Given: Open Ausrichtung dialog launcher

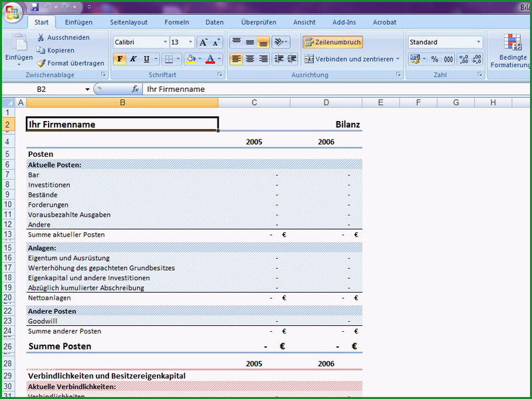Looking at the screenshot, I should pos(398,74).
